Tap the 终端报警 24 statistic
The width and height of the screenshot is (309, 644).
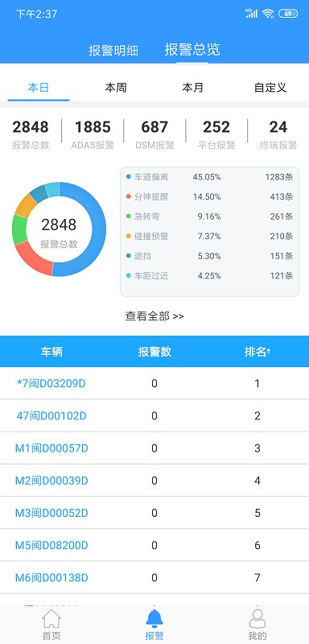click(x=278, y=134)
